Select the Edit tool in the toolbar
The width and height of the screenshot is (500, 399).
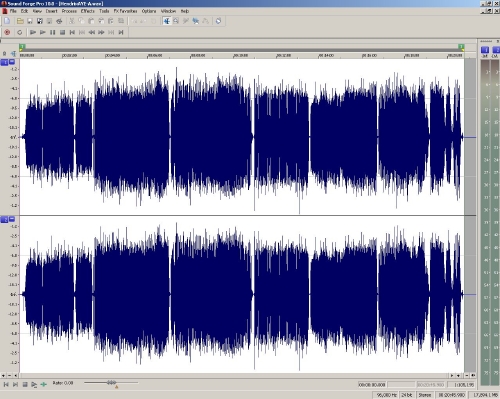[166, 21]
